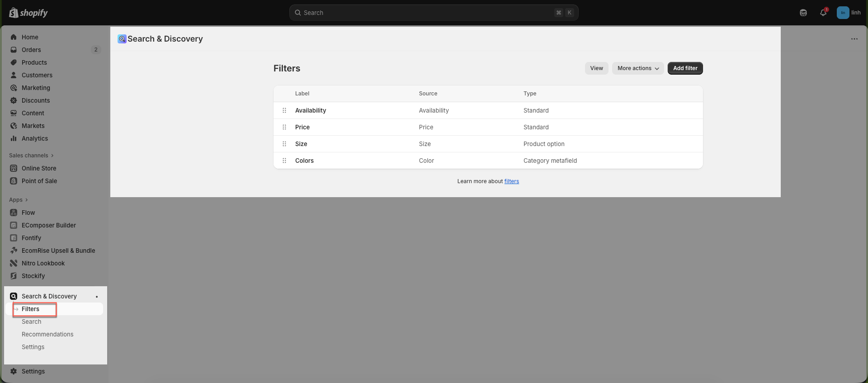868x383 pixels.
Task: Open the linh account menu
Action: [849, 13]
